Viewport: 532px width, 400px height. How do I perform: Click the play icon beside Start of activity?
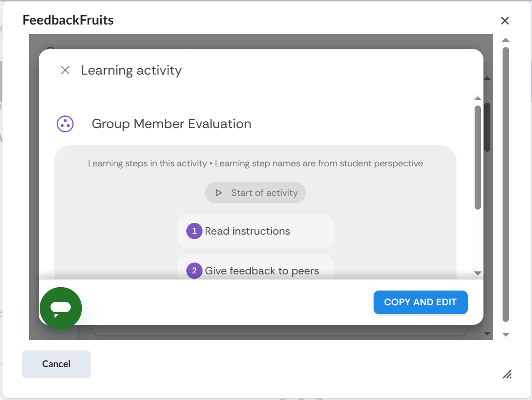(219, 193)
